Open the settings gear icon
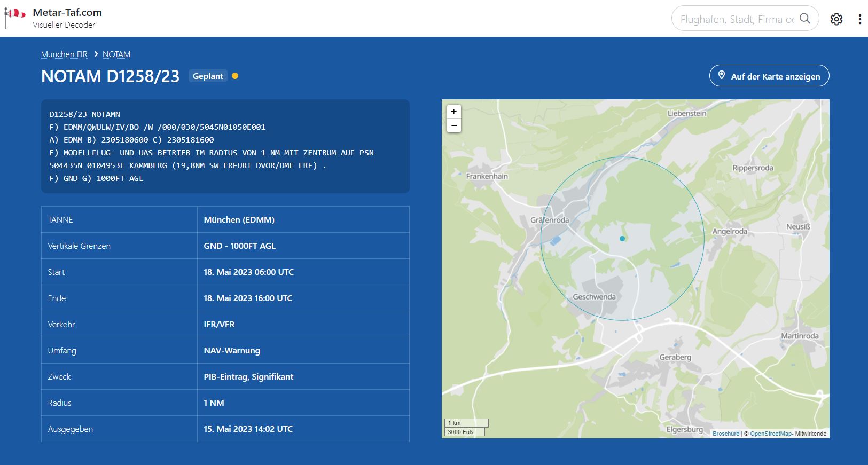This screenshot has height=465, width=868. point(836,19)
